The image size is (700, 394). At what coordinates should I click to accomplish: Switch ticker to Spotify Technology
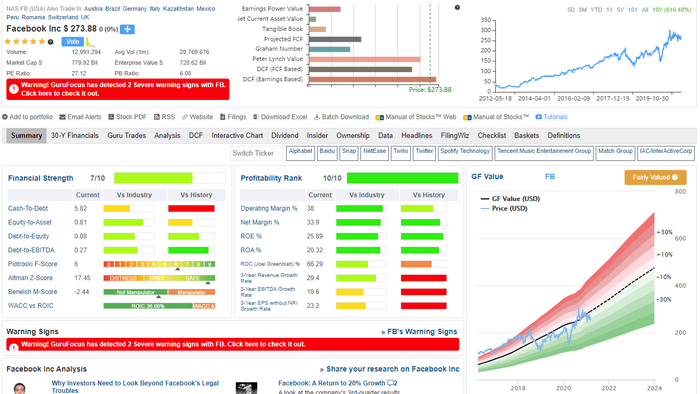tap(465, 153)
